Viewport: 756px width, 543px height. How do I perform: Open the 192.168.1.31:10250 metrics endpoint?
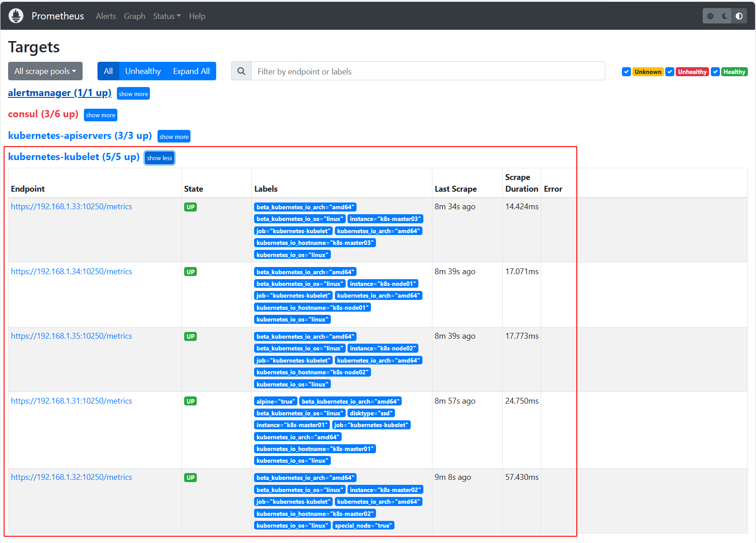(71, 401)
